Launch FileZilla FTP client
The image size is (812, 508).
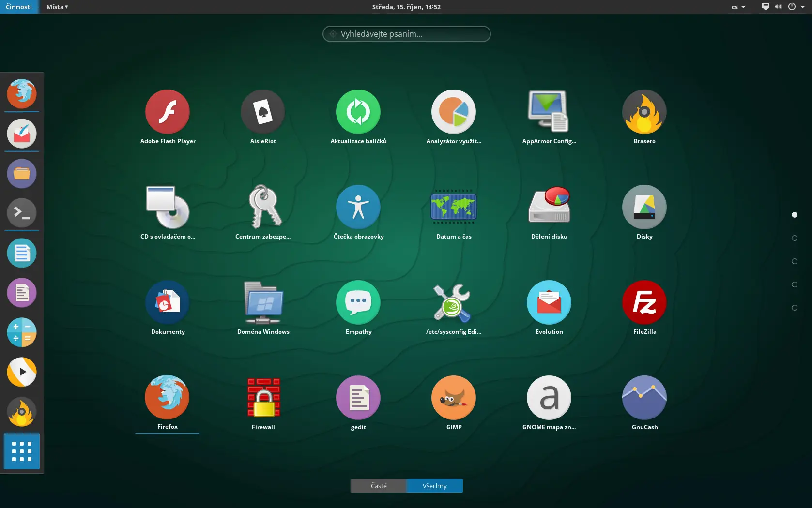644,302
